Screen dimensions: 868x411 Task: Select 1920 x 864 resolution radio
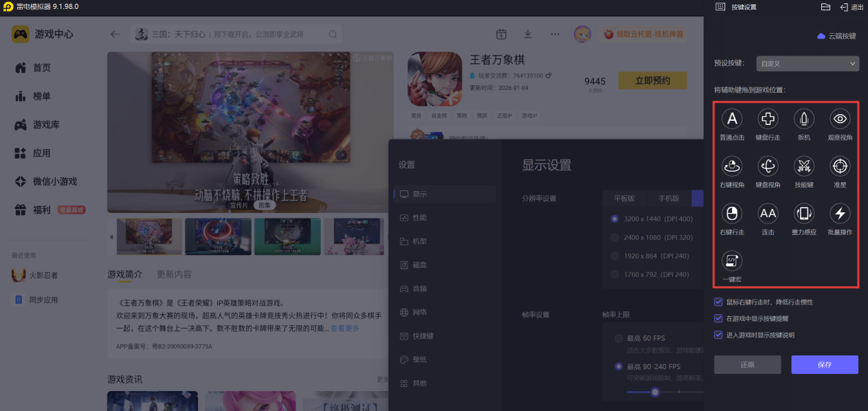coord(614,256)
